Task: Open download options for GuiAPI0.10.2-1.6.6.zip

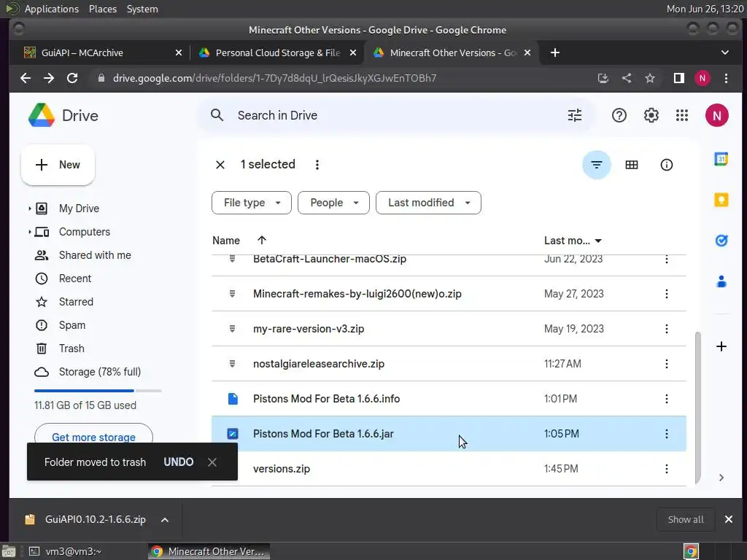Action: pyautogui.click(x=164, y=520)
